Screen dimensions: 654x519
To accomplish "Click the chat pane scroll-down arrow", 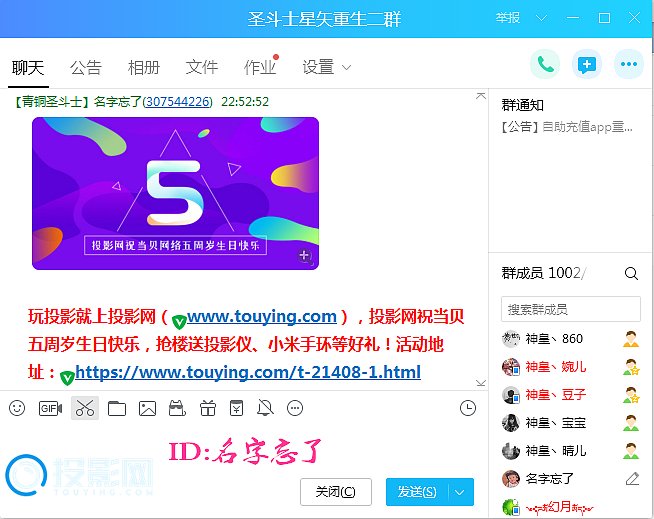I will point(480,383).
